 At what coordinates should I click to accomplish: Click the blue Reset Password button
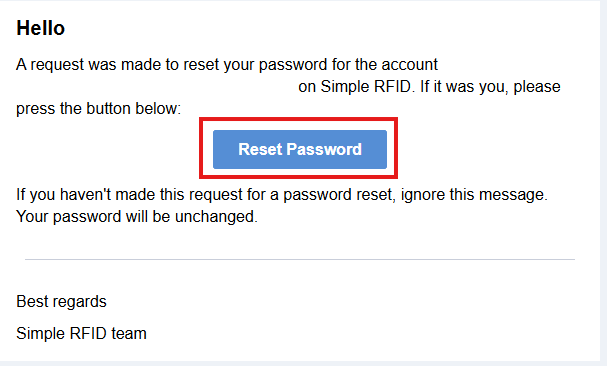(x=300, y=149)
